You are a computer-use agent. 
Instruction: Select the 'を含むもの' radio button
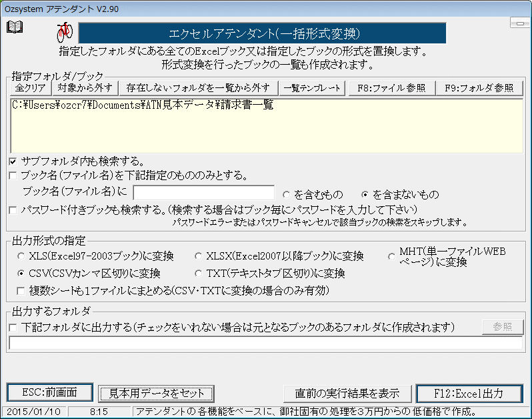tap(287, 195)
